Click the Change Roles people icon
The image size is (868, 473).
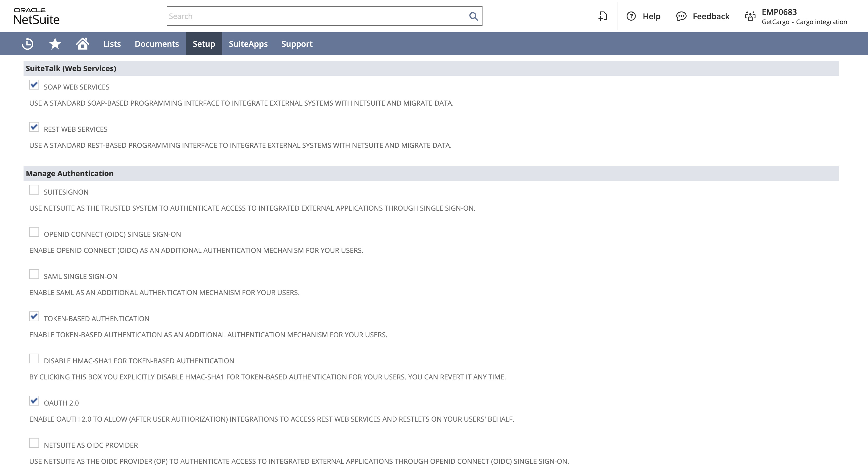(750, 16)
